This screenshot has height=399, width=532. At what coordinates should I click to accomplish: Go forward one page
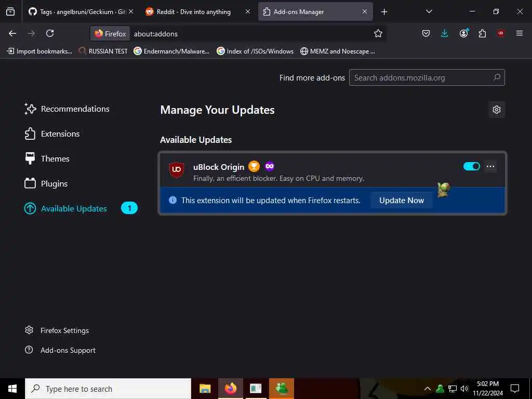tap(31, 33)
